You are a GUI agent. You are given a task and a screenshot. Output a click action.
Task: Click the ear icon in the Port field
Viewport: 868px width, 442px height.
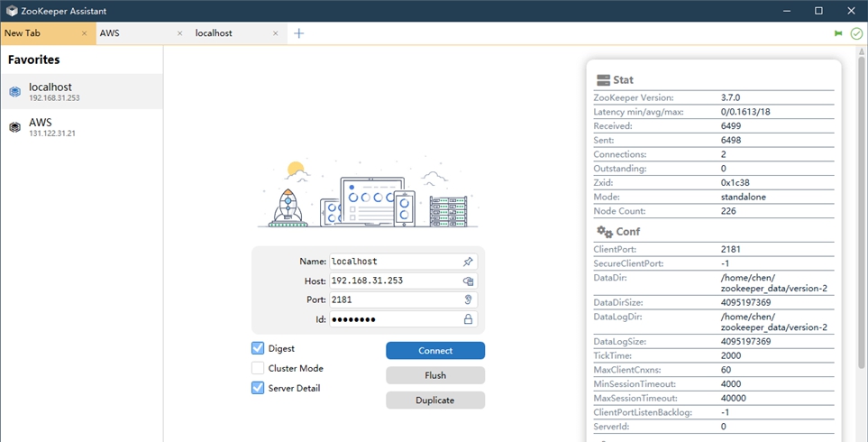click(x=468, y=299)
